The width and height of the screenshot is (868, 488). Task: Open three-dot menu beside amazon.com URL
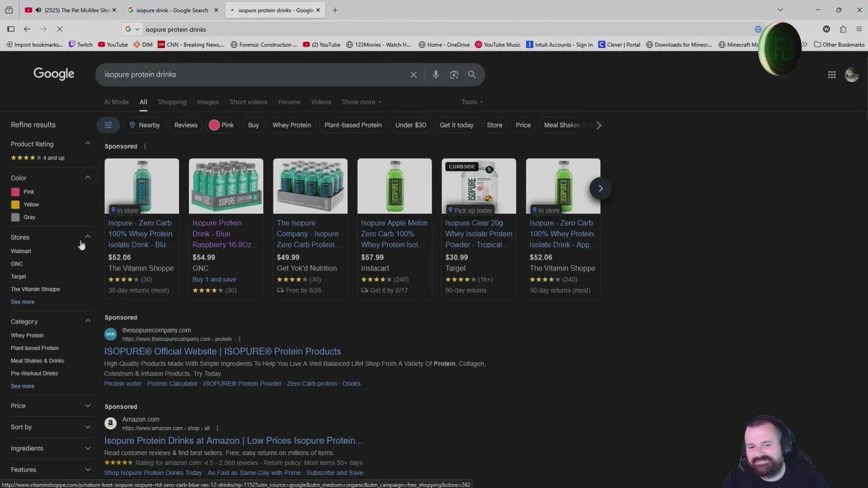click(217, 428)
